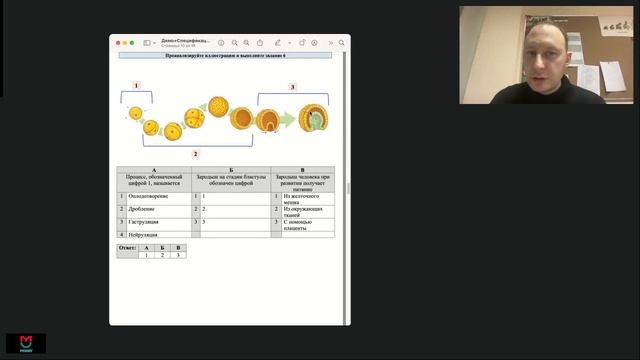
Task: Click column header В in the table
Action: pos(302,170)
